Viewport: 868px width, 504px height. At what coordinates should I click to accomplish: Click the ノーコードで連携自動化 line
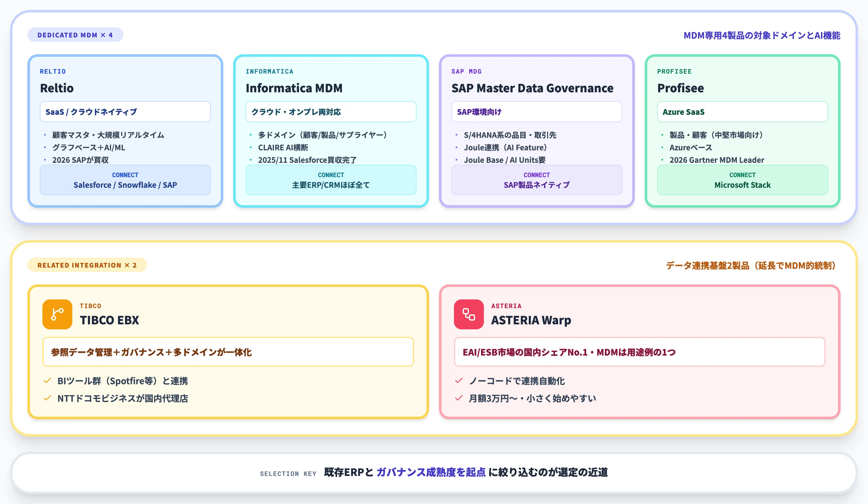pos(517,381)
